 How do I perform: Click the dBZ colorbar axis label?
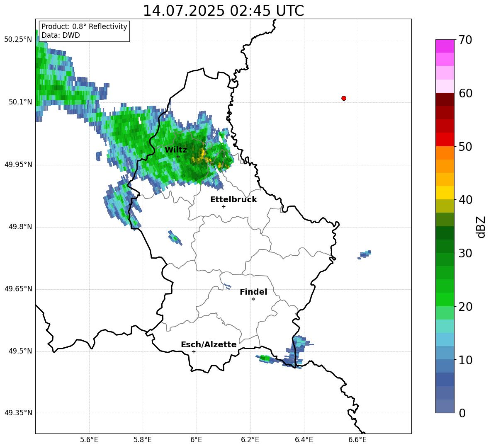481,227
